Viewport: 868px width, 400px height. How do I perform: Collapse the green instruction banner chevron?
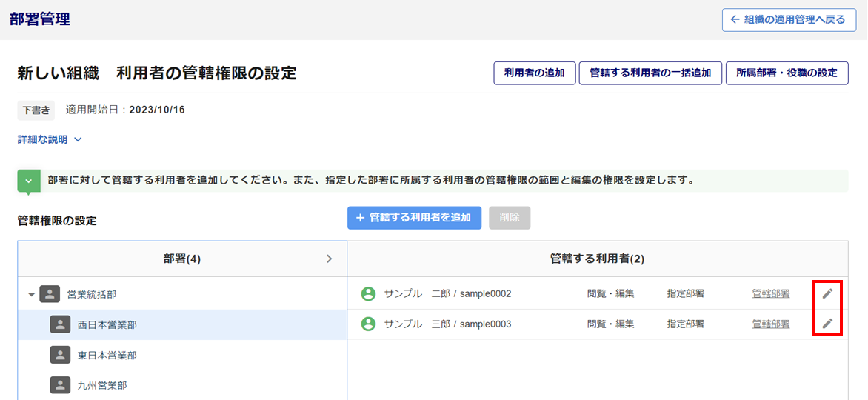pyautogui.click(x=29, y=181)
